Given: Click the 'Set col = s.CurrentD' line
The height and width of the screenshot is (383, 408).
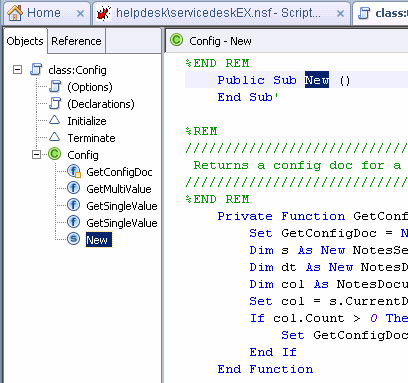Looking at the screenshot, I should tap(328, 301).
